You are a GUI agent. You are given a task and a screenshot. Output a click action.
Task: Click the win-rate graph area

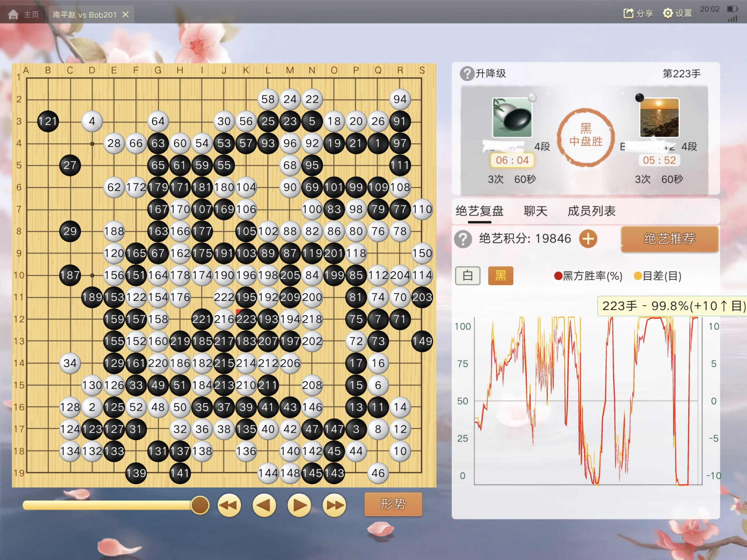pyautogui.click(x=588, y=401)
